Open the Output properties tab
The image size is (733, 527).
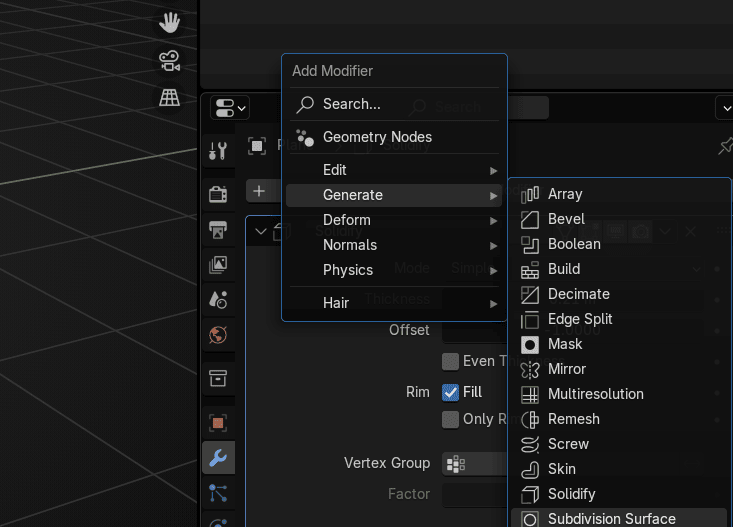(218, 230)
